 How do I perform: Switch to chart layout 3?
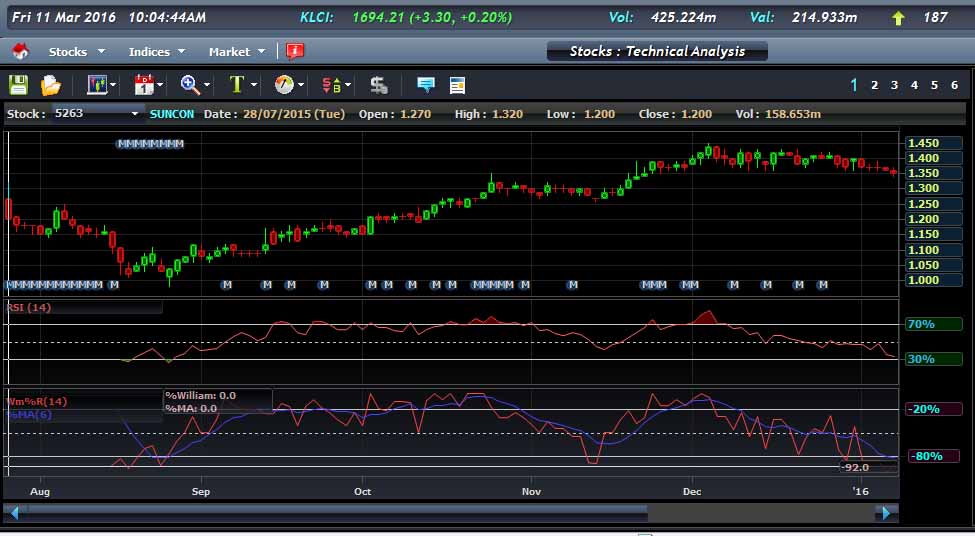[x=894, y=85]
